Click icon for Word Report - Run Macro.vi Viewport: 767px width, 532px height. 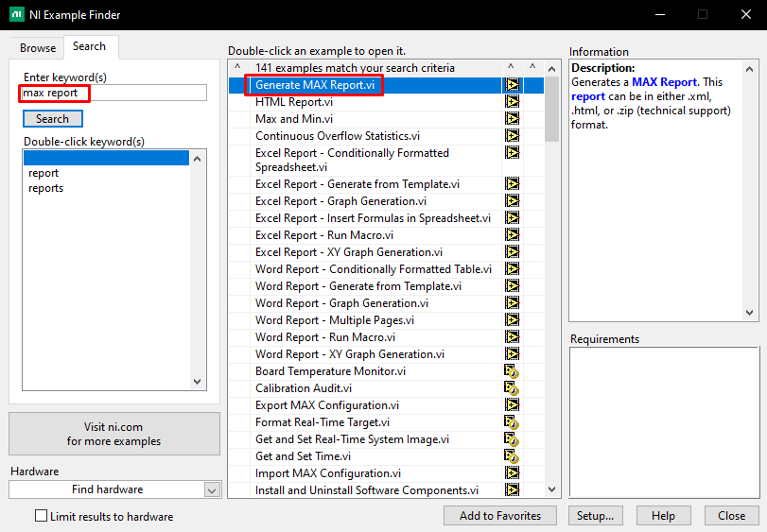pos(513,337)
